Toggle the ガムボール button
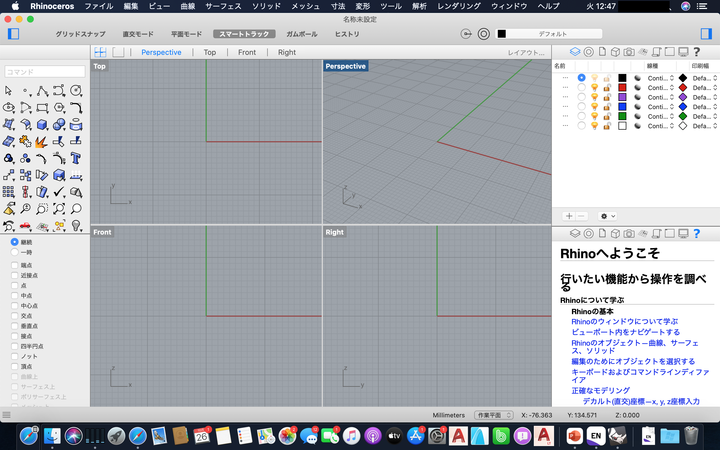 tap(302, 34)
